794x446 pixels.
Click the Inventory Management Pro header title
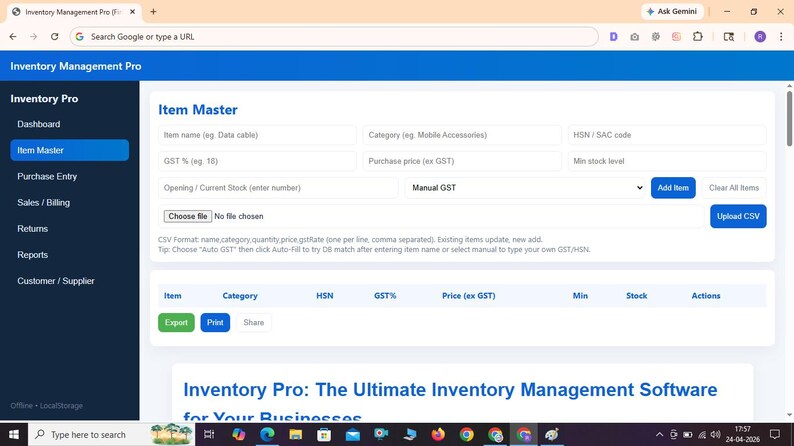pos(76,66)
